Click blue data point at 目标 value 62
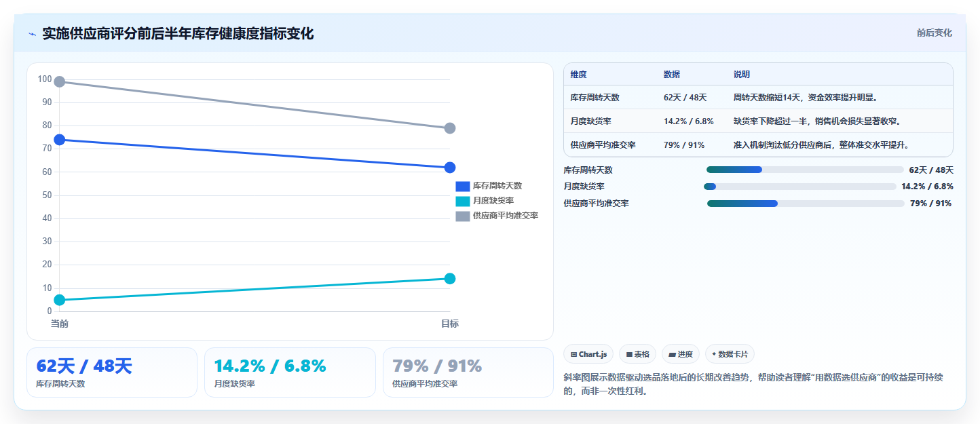Viewport: 980px width, 424px height. click(449, 168)
